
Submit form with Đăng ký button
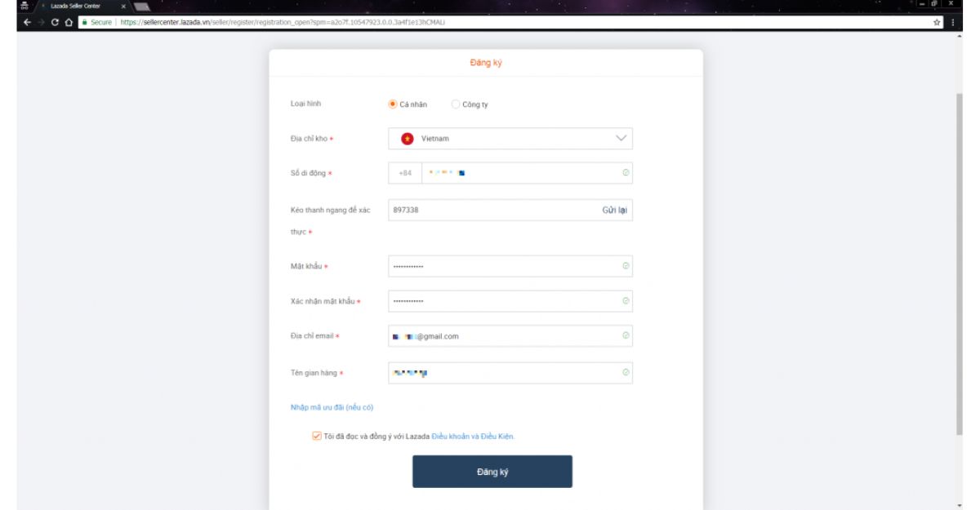(492, 472)
